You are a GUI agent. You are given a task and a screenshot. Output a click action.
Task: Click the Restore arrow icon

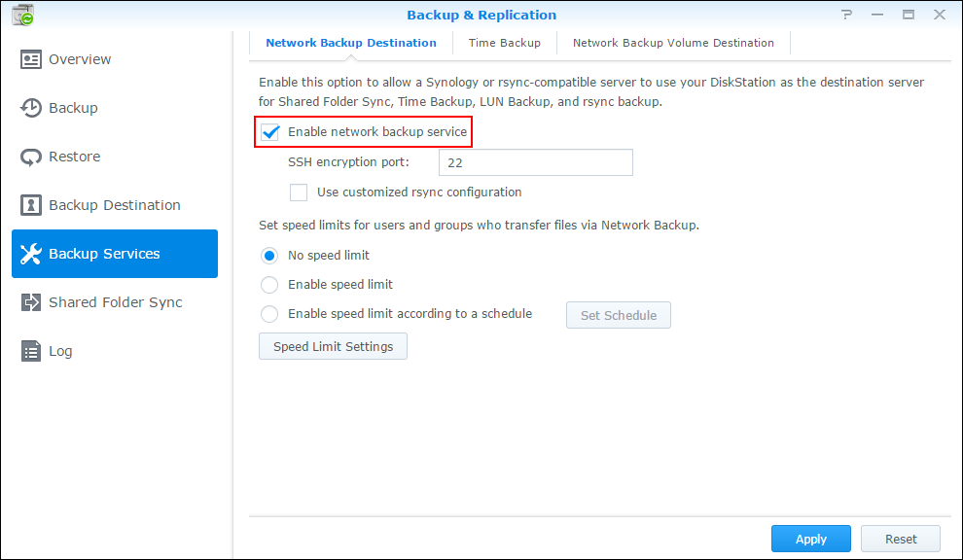pyautogui.click(x=31, y=157)
